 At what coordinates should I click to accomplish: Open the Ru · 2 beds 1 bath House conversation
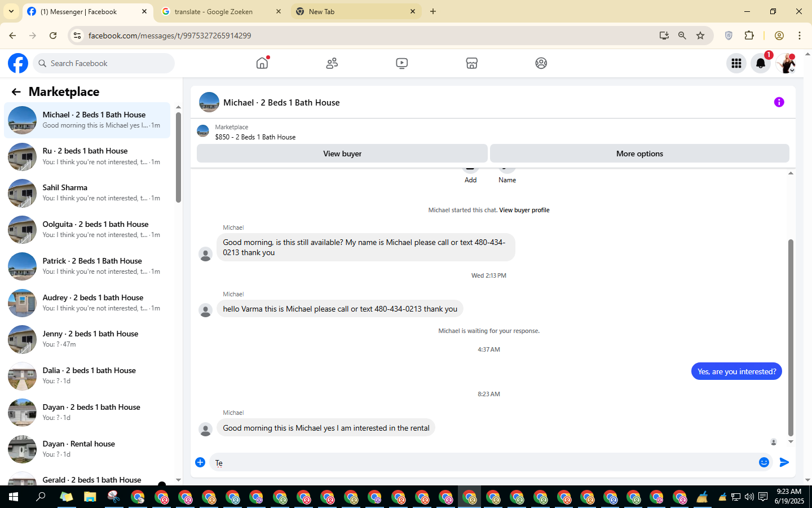[87, 156]
